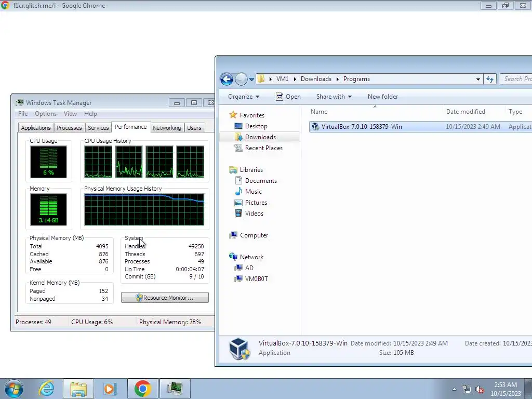Image resolution: width=532 pixels, height=399 pixels.
Task: Click the Network icon in sidebar
Action: point(233,257)
